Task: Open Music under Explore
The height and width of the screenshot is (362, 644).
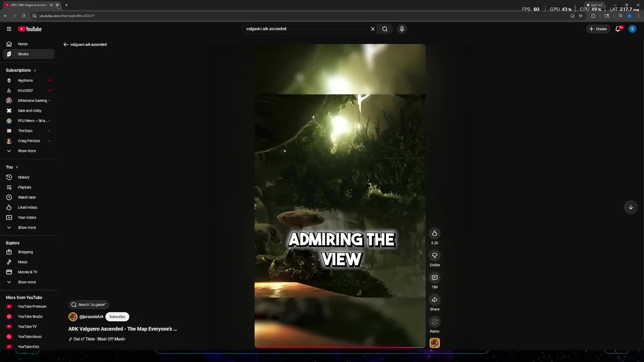Action: pos(28,262)
